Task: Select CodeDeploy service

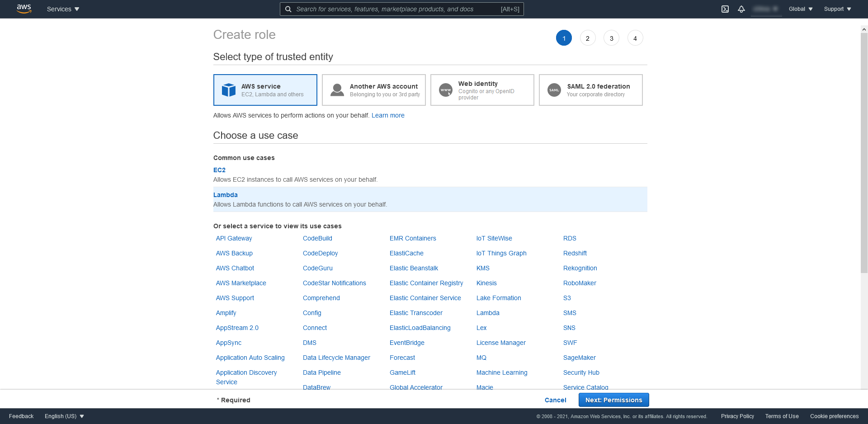Action: click(x=321, y=253)
